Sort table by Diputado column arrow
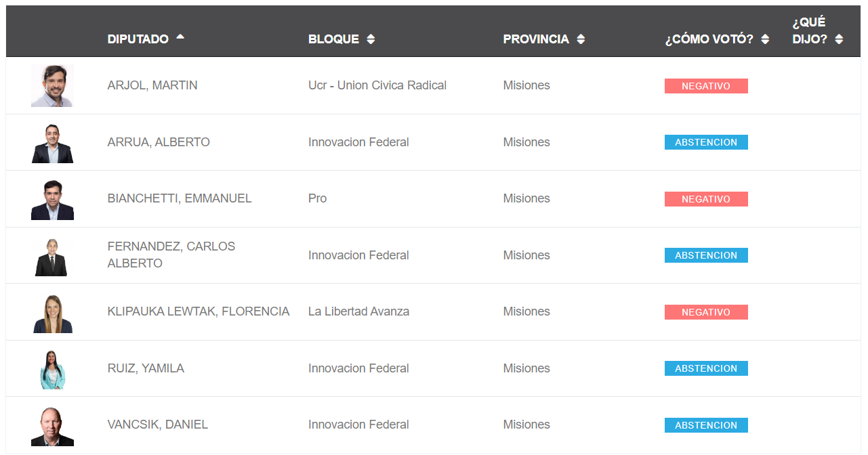Screen dimensions: 868x455 (180, 37)
